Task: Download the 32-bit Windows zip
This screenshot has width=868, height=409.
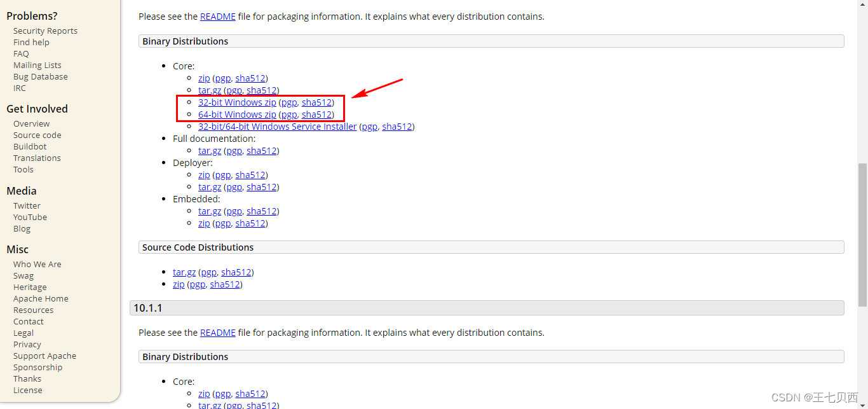Action: click(x=237, y=102)
